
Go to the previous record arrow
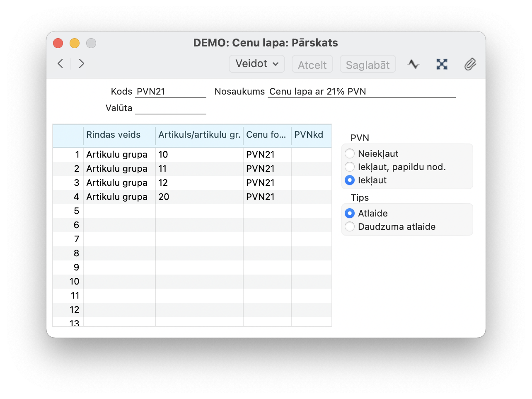click(x=60, y=63)
